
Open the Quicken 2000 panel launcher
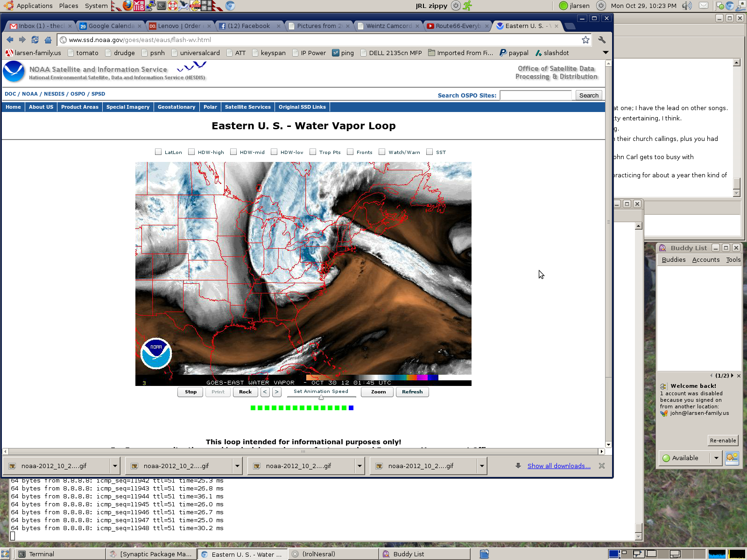point(195,6)
